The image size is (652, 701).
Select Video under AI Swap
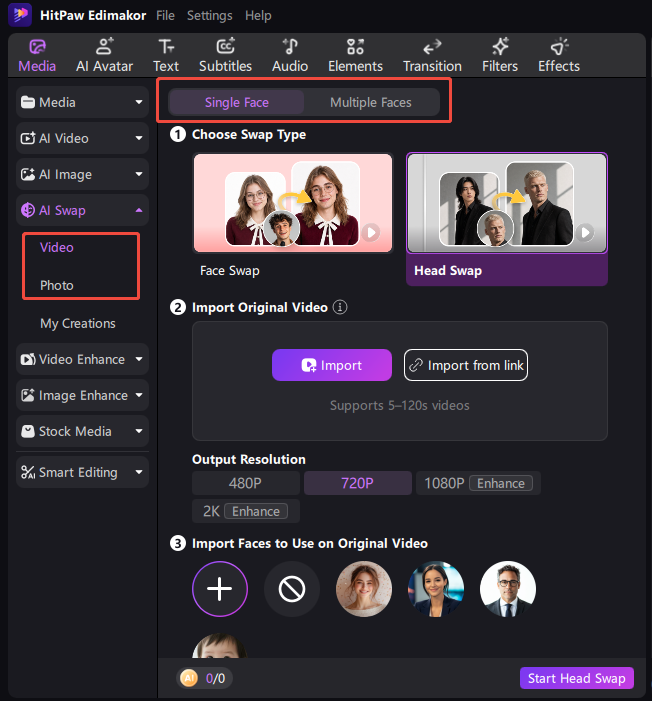57,247
